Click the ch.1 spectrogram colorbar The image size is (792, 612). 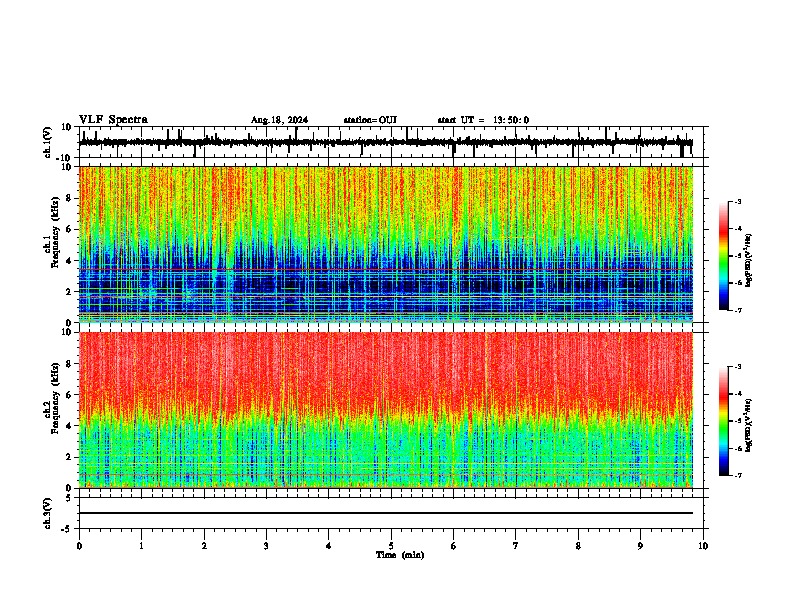click(x=723, y=256)
